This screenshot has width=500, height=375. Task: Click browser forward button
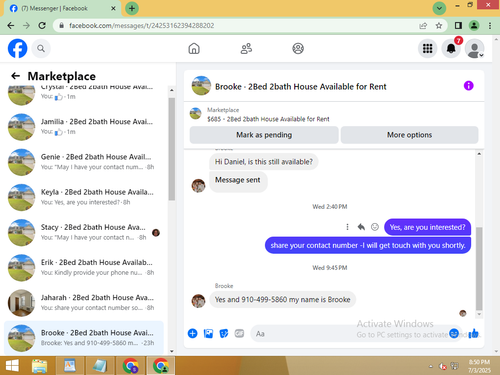[x=26, y=26]
